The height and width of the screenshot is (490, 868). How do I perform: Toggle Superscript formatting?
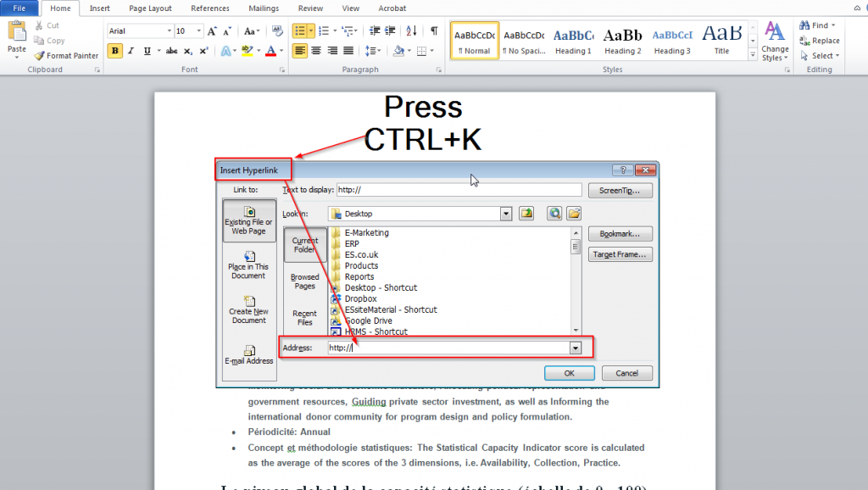point(203,51)
